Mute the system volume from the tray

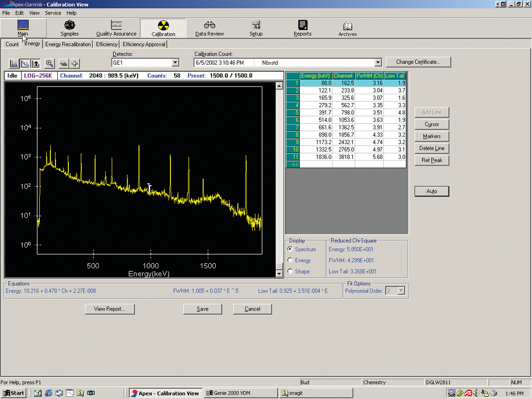[476, 393]
